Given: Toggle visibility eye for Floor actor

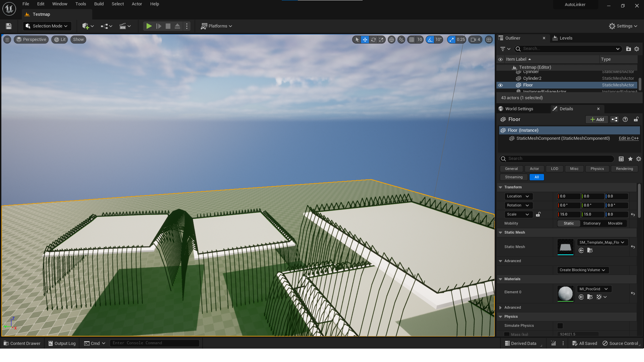Looking at the screenshot, I should click(500, 85).
